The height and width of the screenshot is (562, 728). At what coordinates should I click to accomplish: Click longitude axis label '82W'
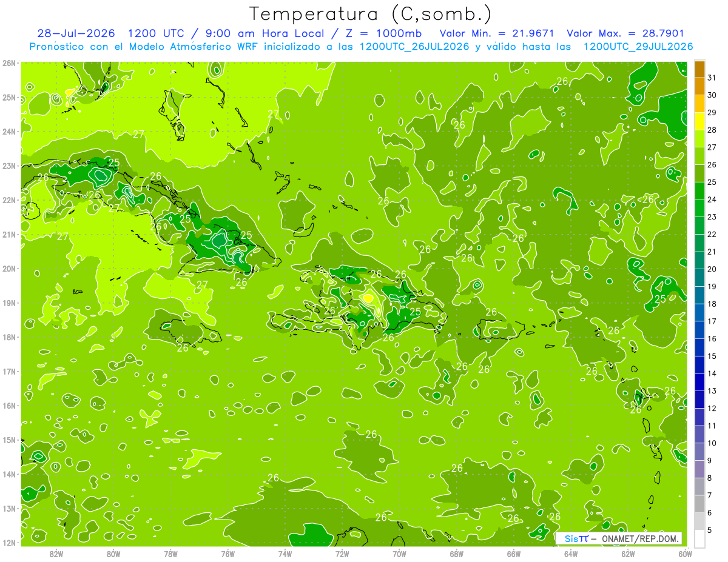pyautogui.click(x=56, y=554)
